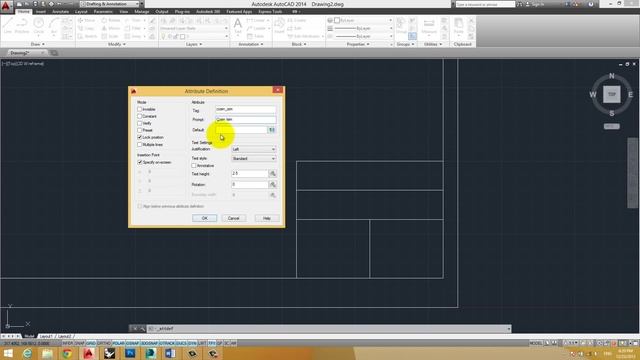The width and height of the screenshot is (640, 360).
Task: Toggle POLAR in the status bar
Action: (118, 344)
